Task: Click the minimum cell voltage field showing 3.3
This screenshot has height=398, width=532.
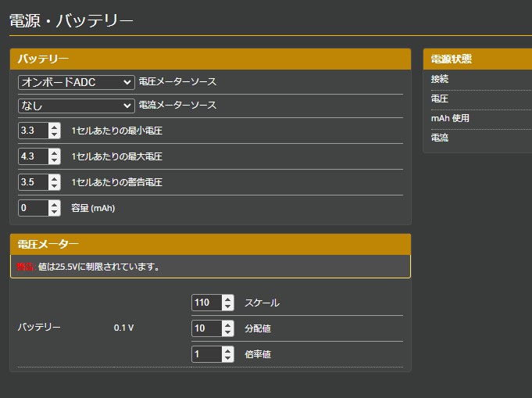Action: pyautogui.click(x=34, y=131)
